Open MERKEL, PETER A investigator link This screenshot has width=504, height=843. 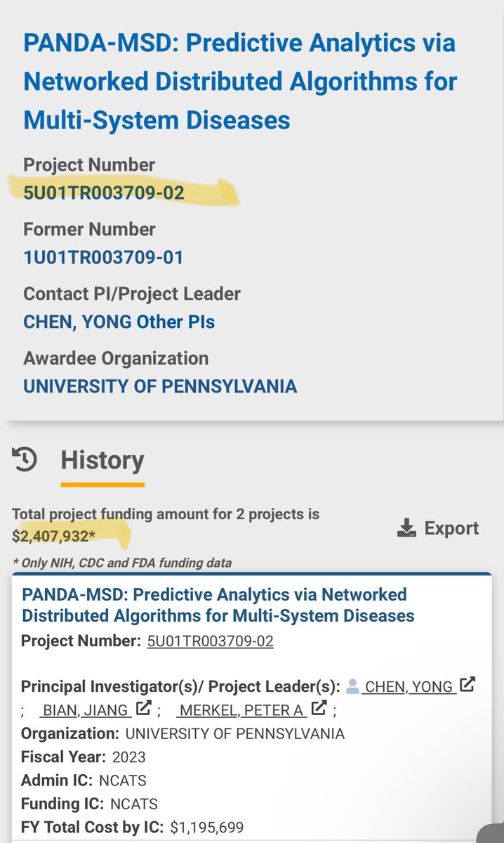coord(241,710)
